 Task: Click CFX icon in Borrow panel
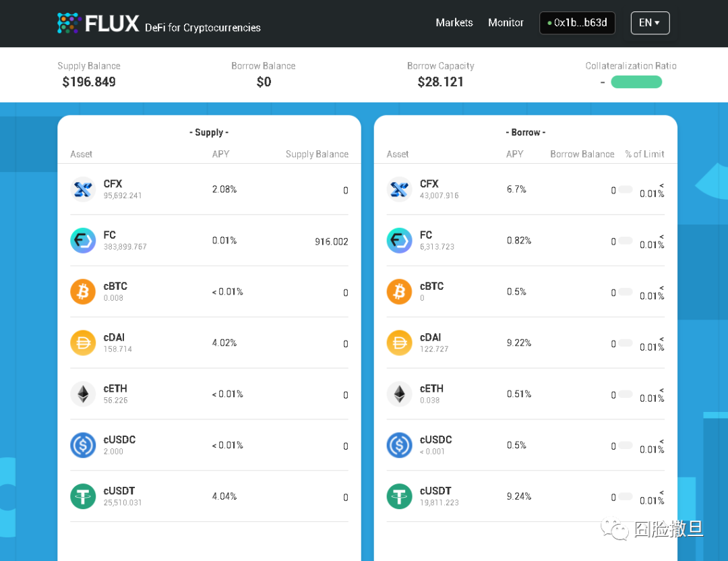coord(399,189)
